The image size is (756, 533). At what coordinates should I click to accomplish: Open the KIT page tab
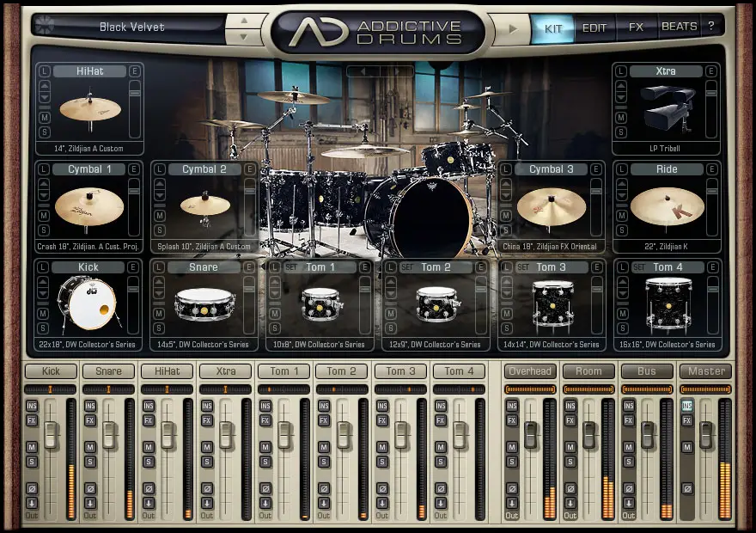click(x=552, y=28)
